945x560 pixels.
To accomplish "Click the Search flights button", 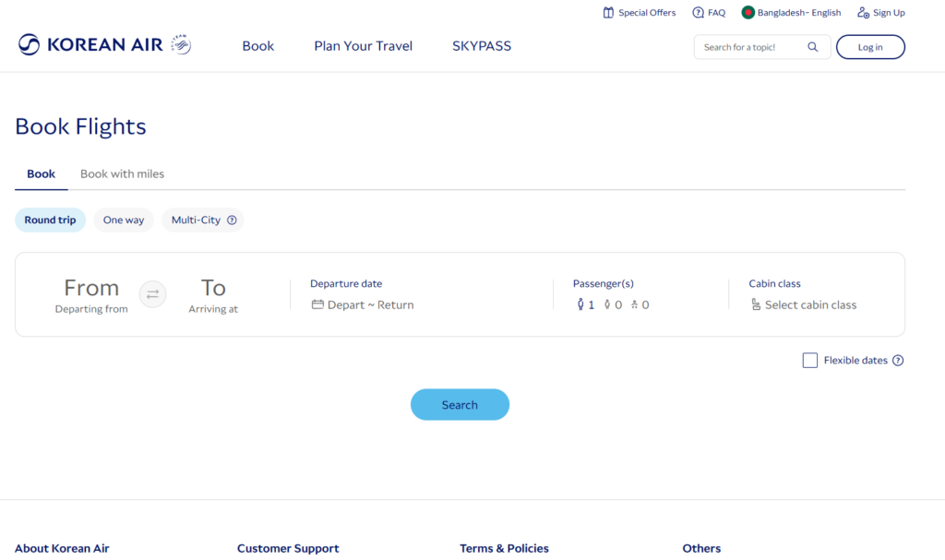I will (x=460, y=405).
